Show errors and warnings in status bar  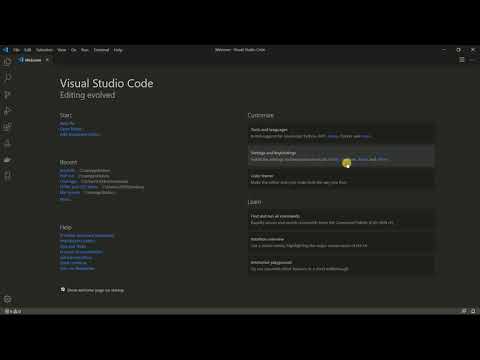tap(13, 311)
